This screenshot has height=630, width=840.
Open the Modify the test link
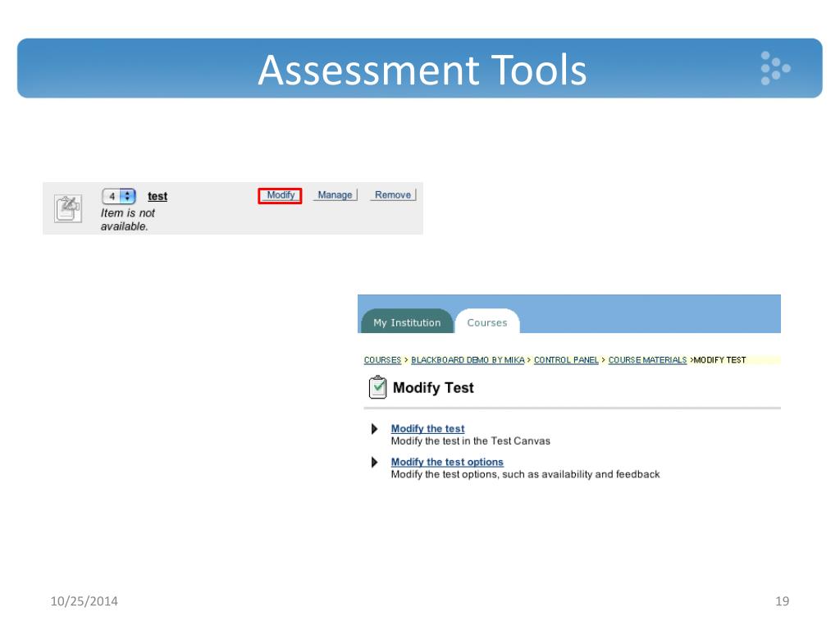click(x=427, y=428)
